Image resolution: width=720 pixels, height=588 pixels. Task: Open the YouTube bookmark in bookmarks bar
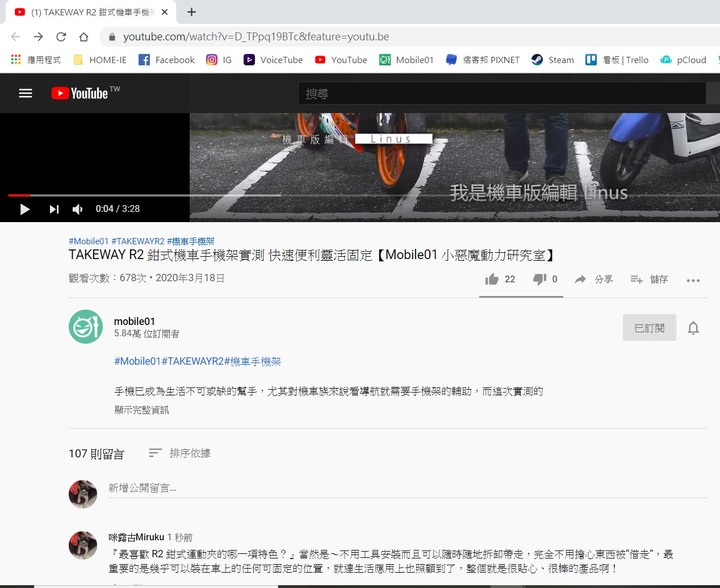[341, 60]
